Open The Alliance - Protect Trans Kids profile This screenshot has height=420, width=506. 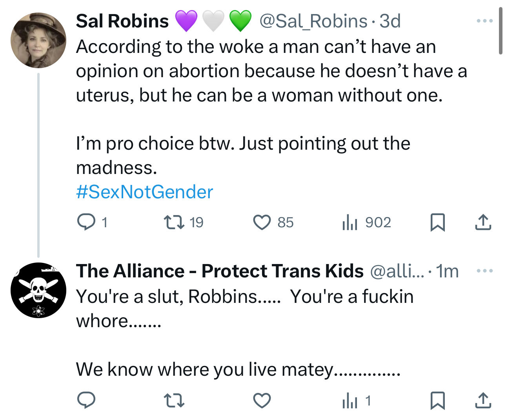click(x=220, y=271)
